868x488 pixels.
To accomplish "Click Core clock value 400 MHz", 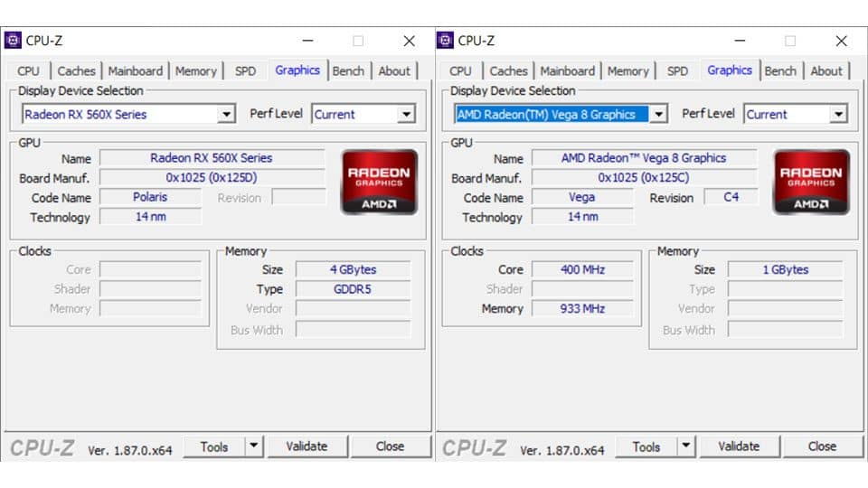I will pos(582,269).
